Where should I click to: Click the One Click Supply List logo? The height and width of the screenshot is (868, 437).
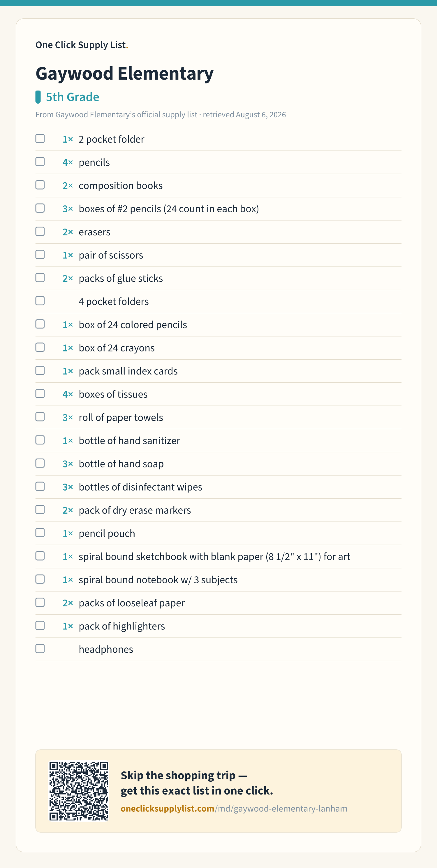click(x=82, y=45)
